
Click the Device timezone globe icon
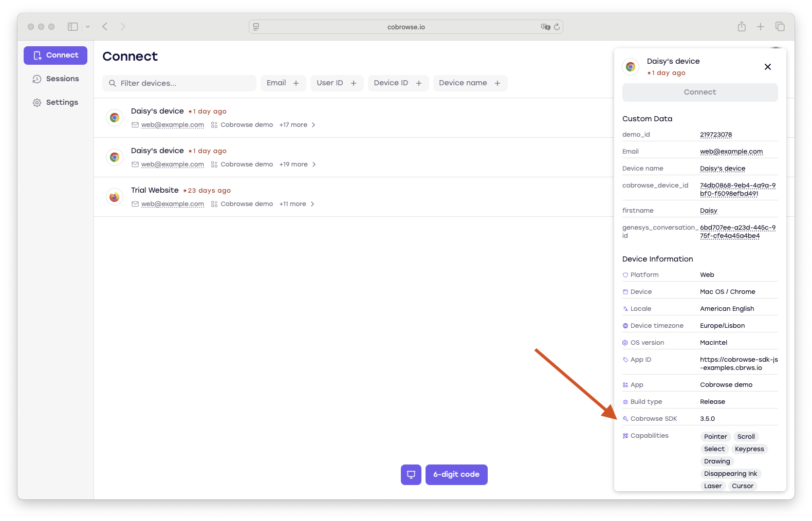625,326
